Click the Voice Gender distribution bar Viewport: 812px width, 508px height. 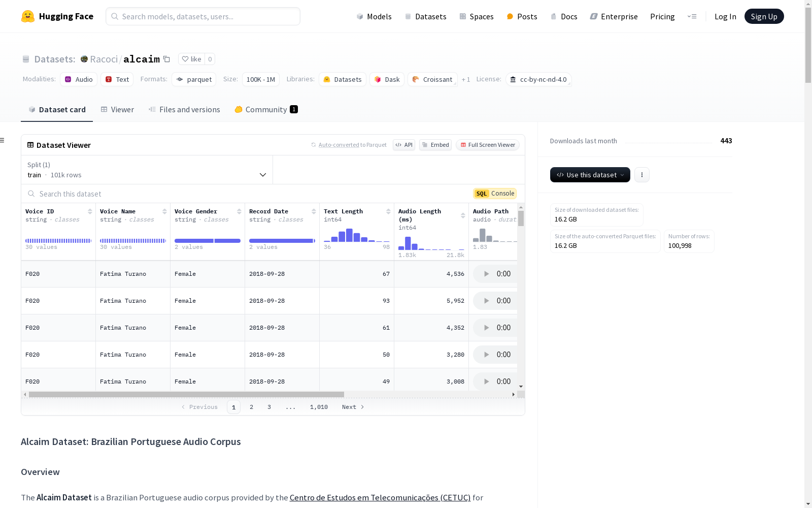click(x=208, y=241)
